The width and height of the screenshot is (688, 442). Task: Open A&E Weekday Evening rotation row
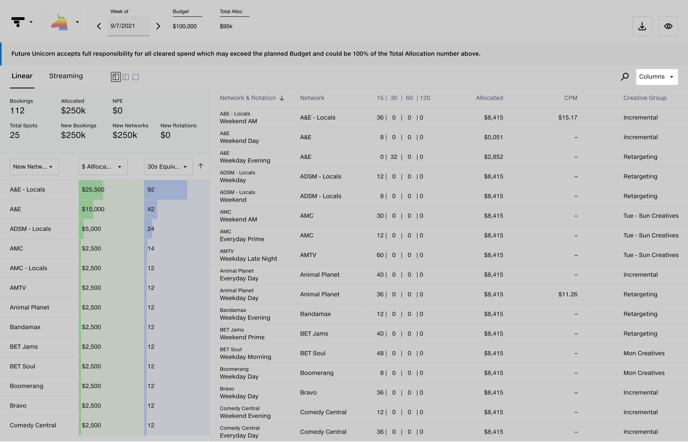[x=449, y=157]
